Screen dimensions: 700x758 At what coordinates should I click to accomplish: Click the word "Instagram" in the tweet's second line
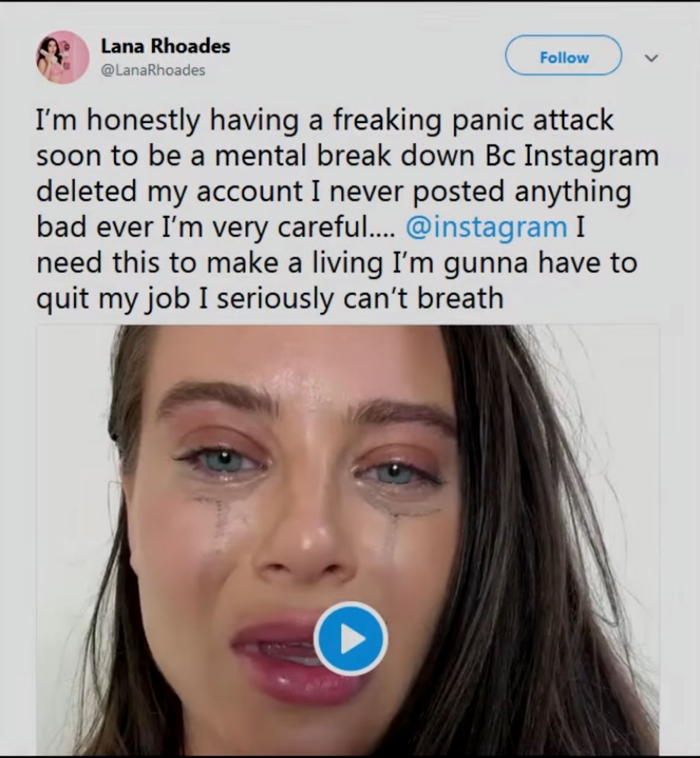(x=591, y=155)
